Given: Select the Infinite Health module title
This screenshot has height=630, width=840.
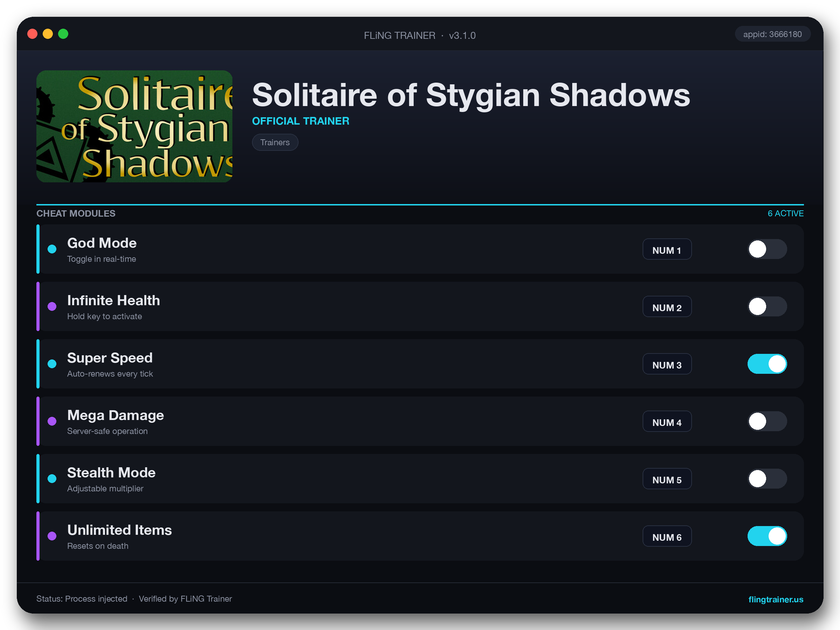Looking at the screenshot, I should click(x=113, y=300).
